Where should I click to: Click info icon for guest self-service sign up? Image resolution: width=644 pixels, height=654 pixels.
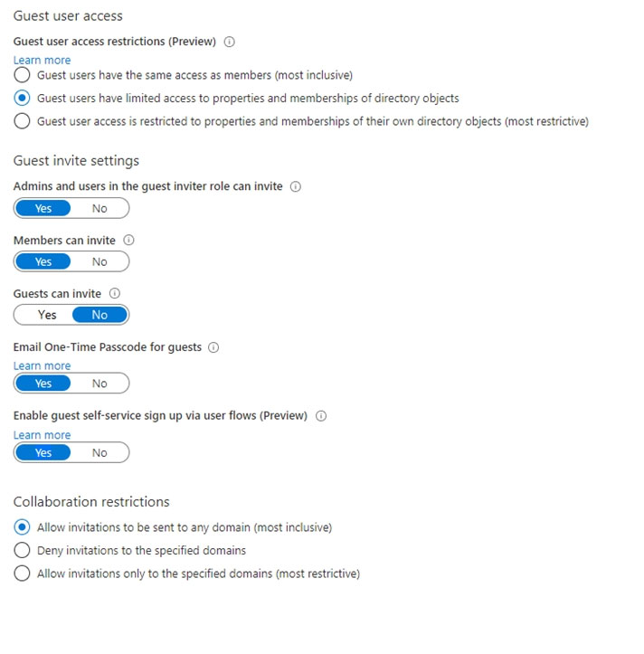320,416
